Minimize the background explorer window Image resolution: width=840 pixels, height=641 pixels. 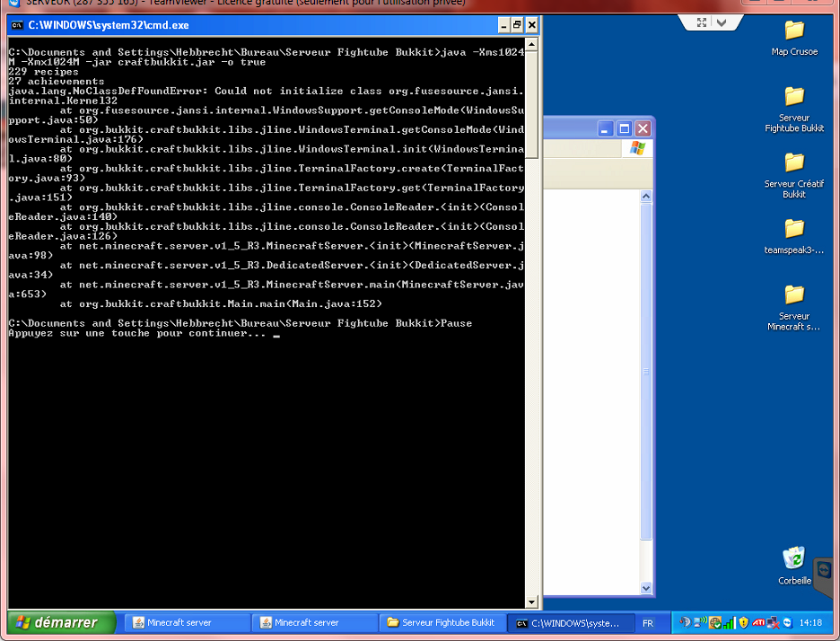click(x=605, y=128)
